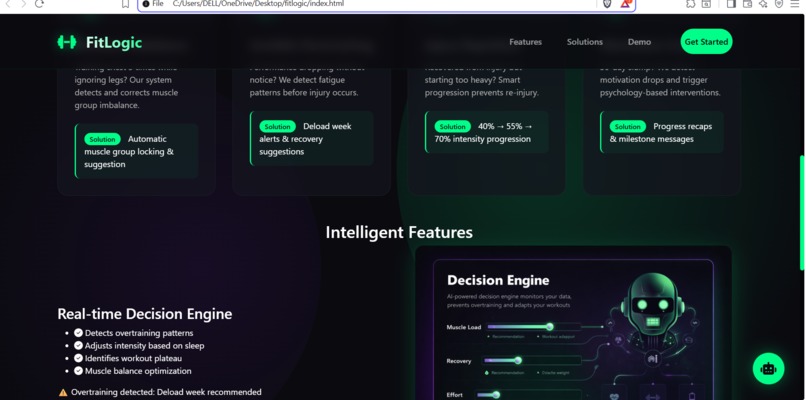The height and width of the screenshot is (400, 806).
Task: Click Solution badge beside Progress recaps
Action: coord(628,126)
